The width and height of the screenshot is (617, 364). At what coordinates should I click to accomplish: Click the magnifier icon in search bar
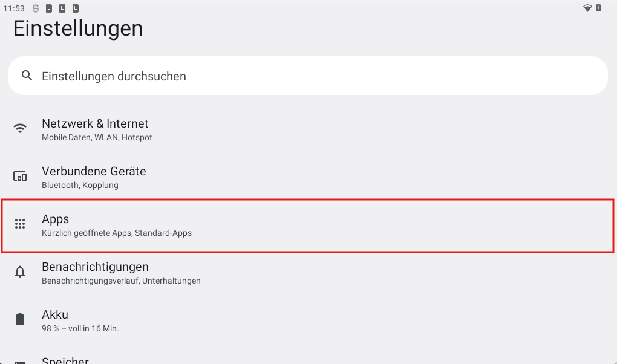[26, 76]
